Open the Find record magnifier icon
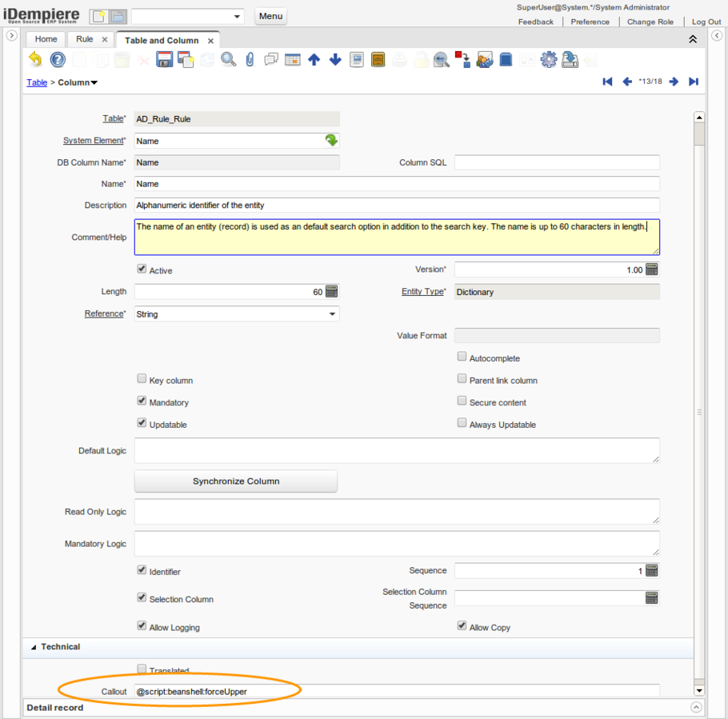This screenshot has width=728, height=719. coord(229,59)
